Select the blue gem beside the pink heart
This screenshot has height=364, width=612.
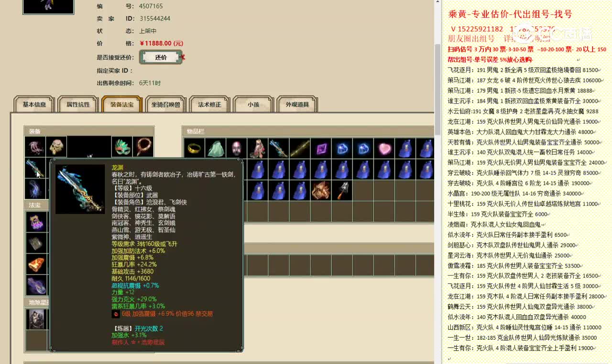[x=363, y=148]
